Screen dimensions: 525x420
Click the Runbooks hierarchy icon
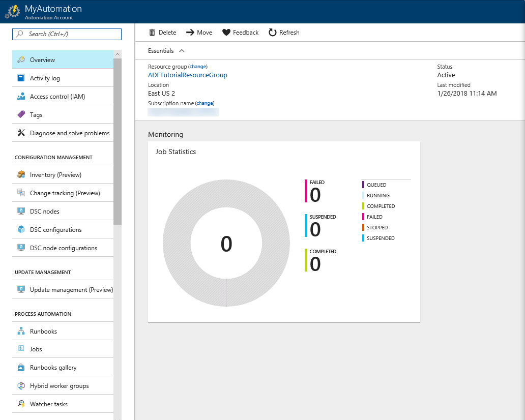[x=21, y=332]
